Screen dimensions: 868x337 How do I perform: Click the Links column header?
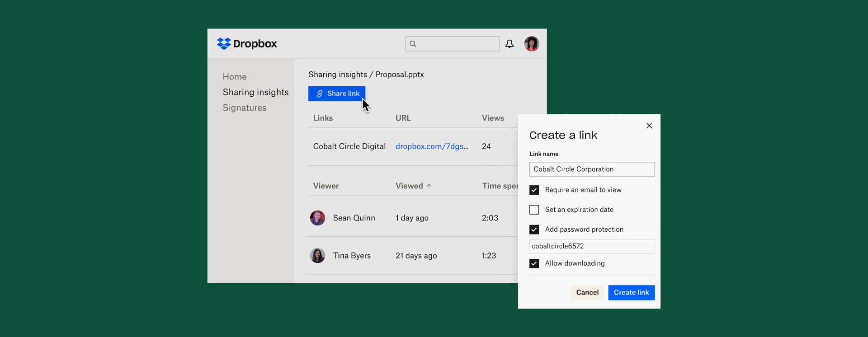[x=323, y=118]
